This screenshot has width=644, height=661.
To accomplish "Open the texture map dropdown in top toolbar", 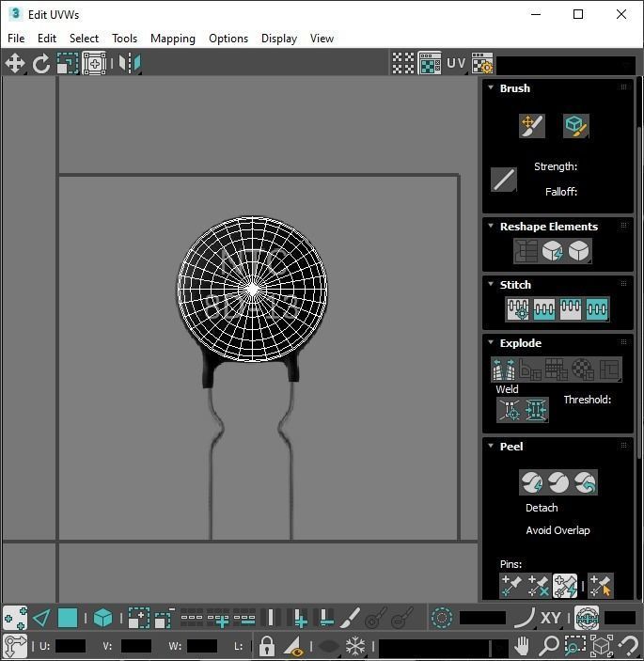I will (567, 65).
